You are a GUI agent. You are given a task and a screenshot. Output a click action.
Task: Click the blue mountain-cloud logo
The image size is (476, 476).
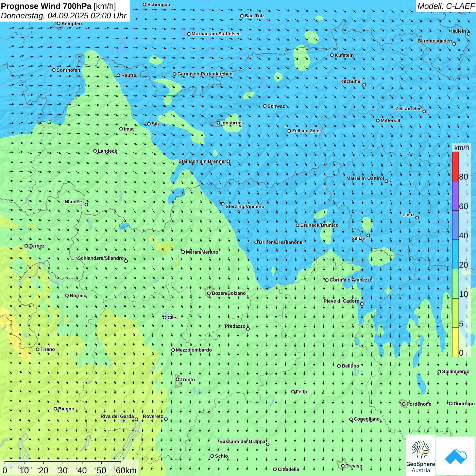456,456
